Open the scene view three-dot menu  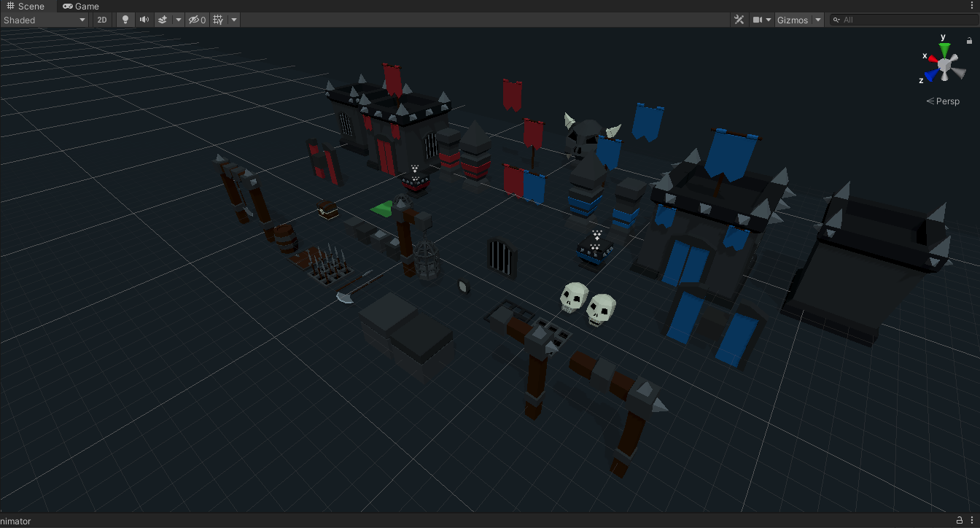coord(972,6)
